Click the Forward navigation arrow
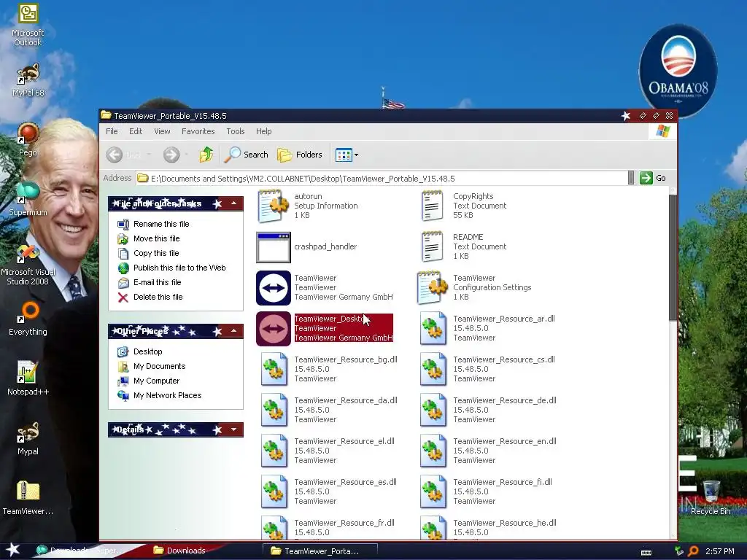747x560 pixels. 171,155
